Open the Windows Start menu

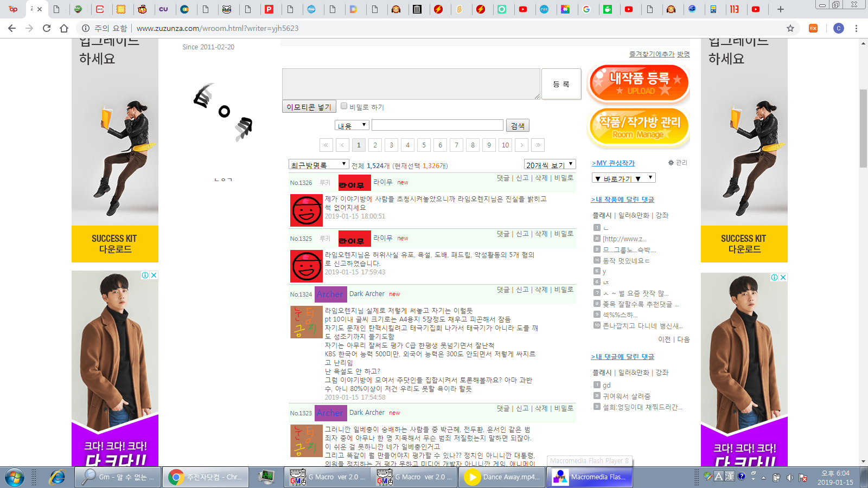click(15, 477)
